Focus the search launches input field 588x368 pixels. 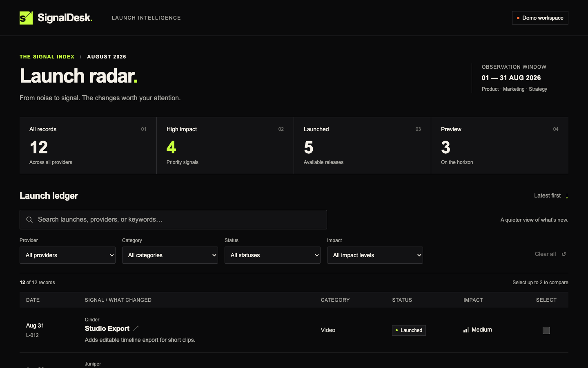[x=173, y=220]
